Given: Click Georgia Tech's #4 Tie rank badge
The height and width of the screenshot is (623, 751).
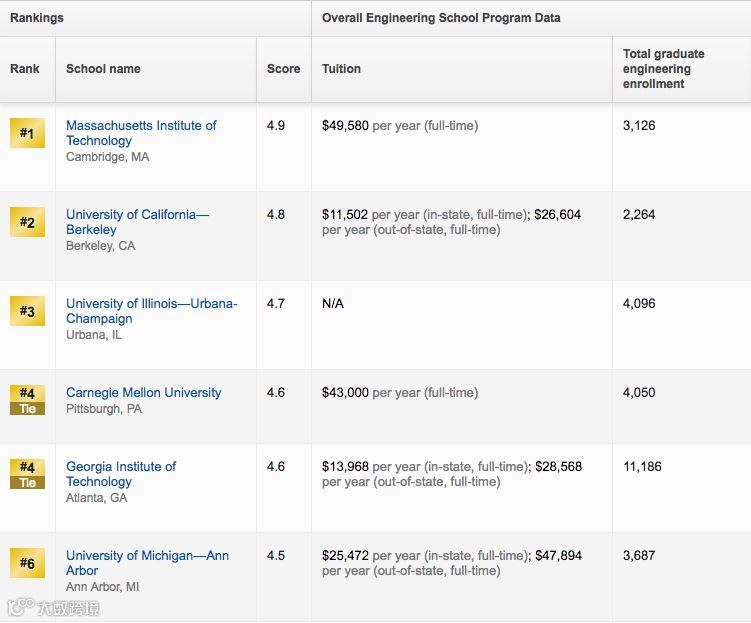Looking at the screenshot, I should click(x=27, y=474).
